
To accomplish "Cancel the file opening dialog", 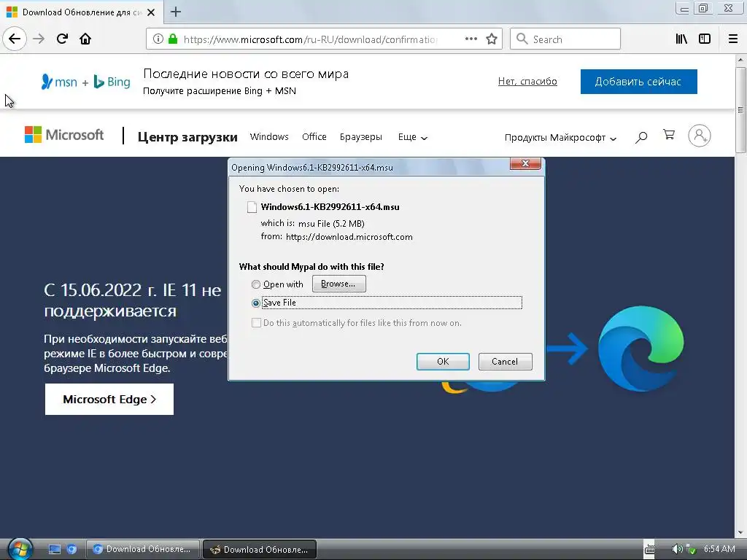I will click(505, 362).
